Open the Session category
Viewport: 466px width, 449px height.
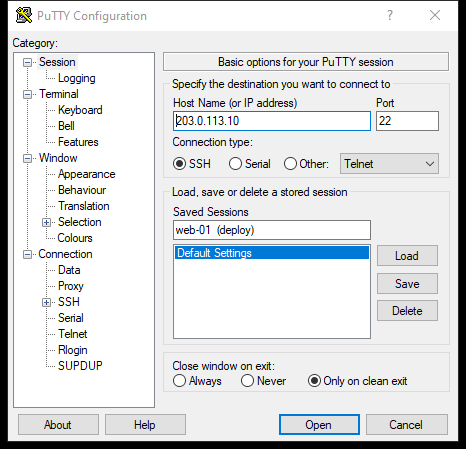(57, 62)
